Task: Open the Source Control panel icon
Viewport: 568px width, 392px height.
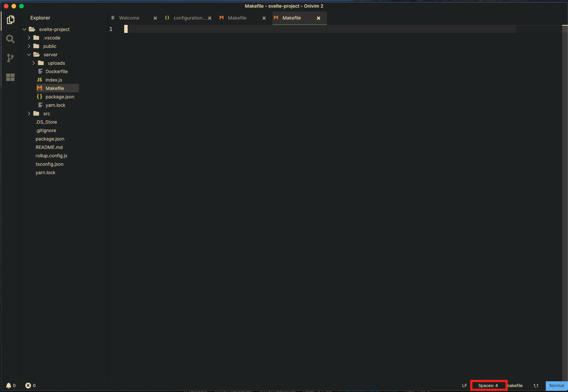Action: point(10,58)
